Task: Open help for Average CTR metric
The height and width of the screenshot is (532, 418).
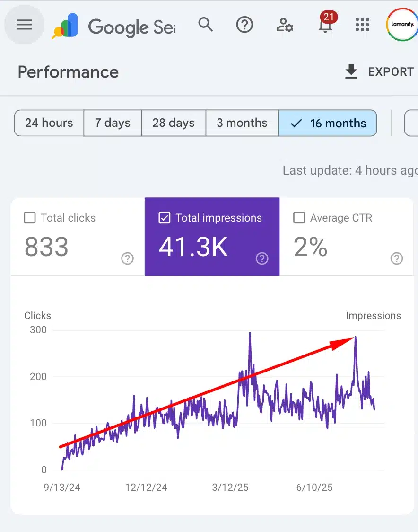Action: (396, 258)
